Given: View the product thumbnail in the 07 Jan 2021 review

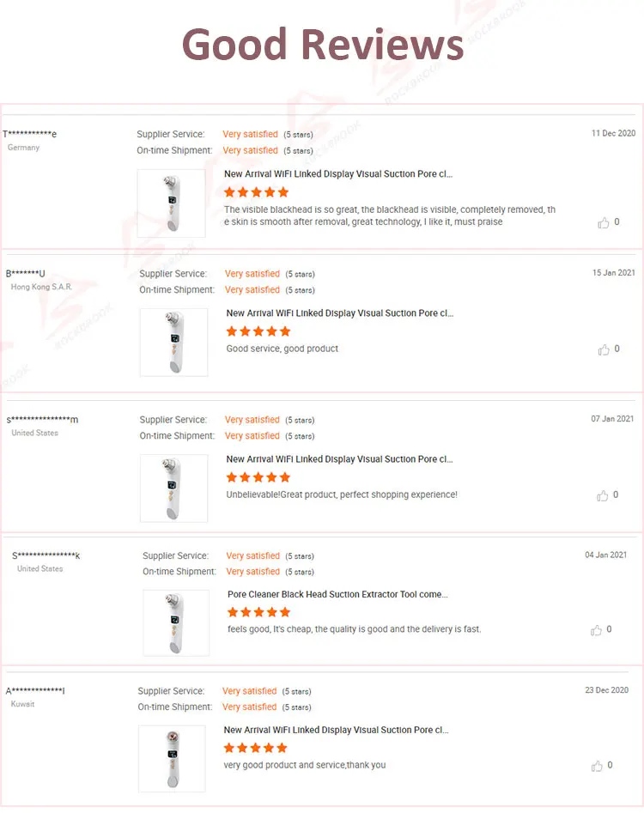Looking at the screenshot, I should [x=174, y=488].
